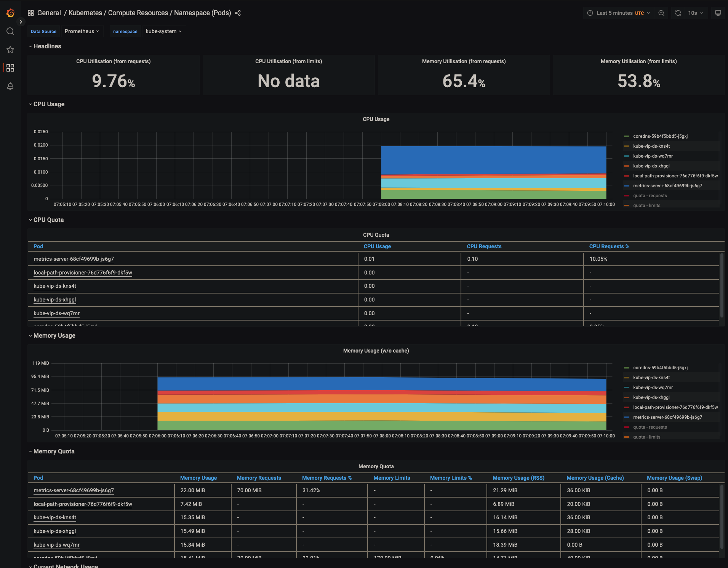Open starred dashboards from the sidebar
728x568 pixels.
(x=10, y=49)
